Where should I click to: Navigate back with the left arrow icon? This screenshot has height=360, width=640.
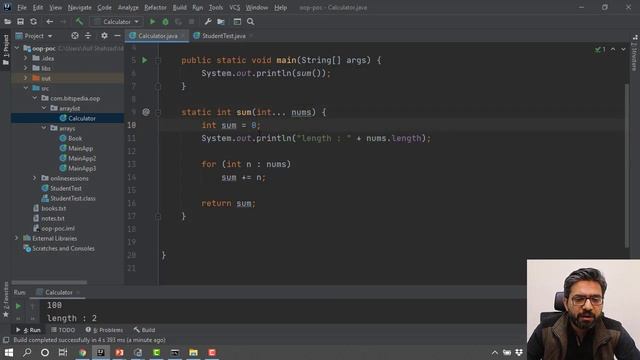tap(49, 22)
